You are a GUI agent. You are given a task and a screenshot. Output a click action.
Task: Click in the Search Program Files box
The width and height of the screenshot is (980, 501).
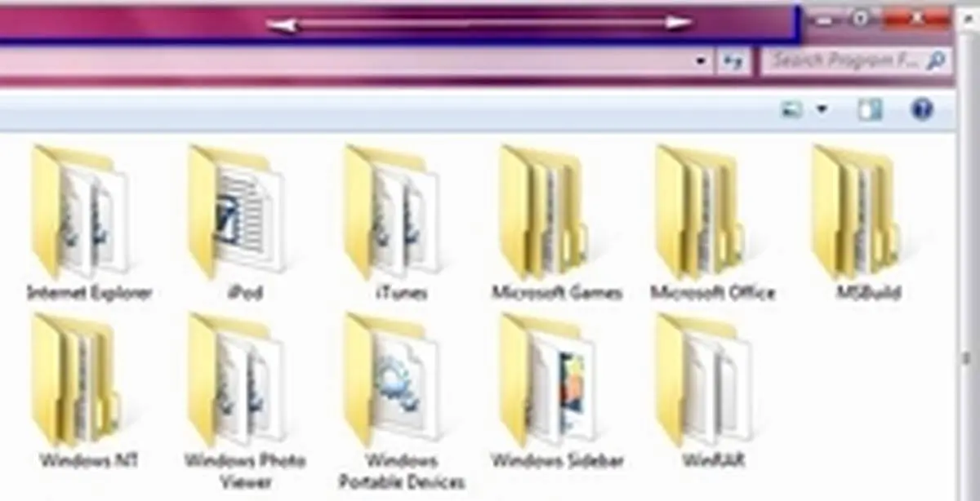pos(844,61)
